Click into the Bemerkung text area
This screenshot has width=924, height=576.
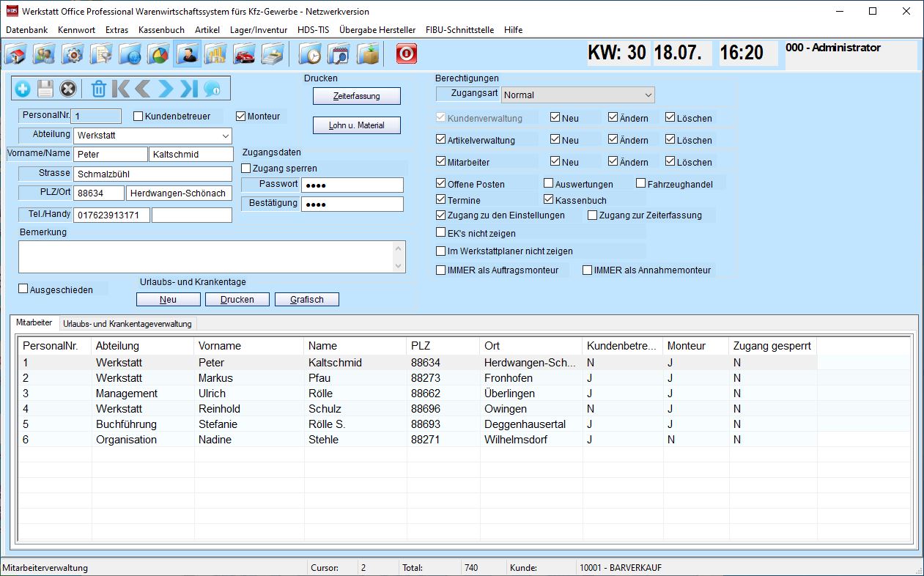(x=207, y=256)
